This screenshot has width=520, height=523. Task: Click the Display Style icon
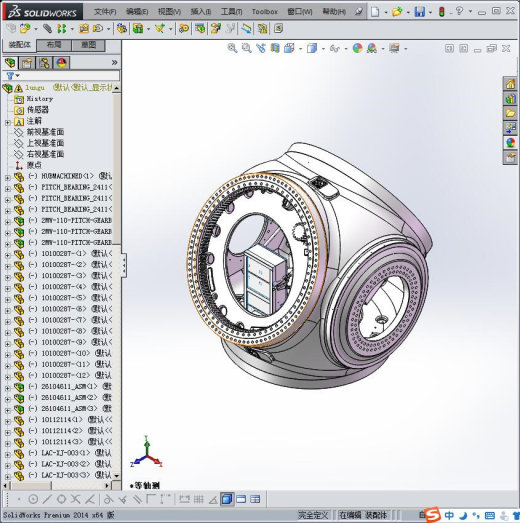coord(312,48)
